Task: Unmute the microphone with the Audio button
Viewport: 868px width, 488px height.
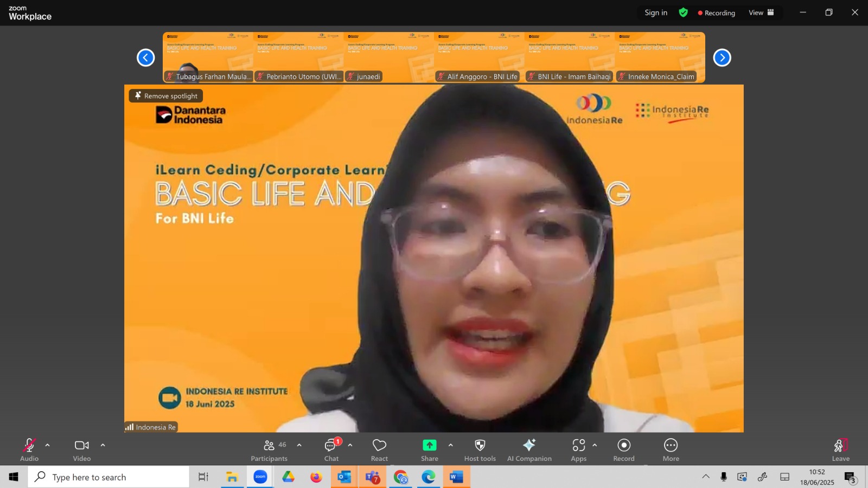Action: [x=29, y=450]
